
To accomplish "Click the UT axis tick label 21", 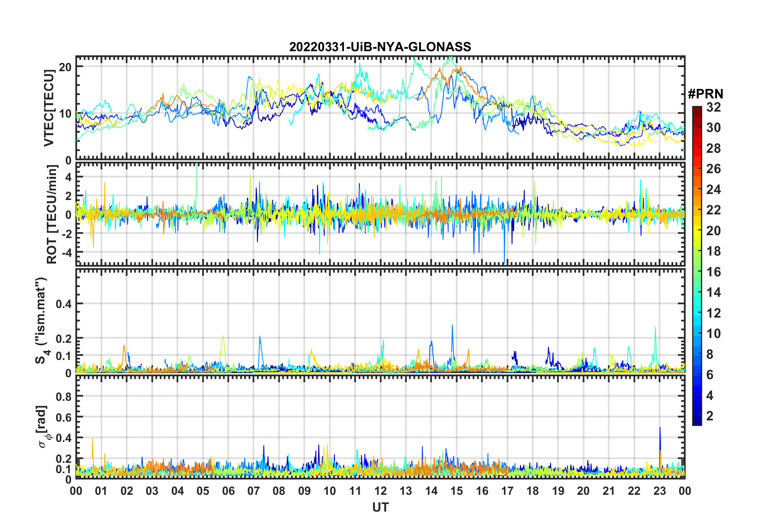I will click(609, 491).
